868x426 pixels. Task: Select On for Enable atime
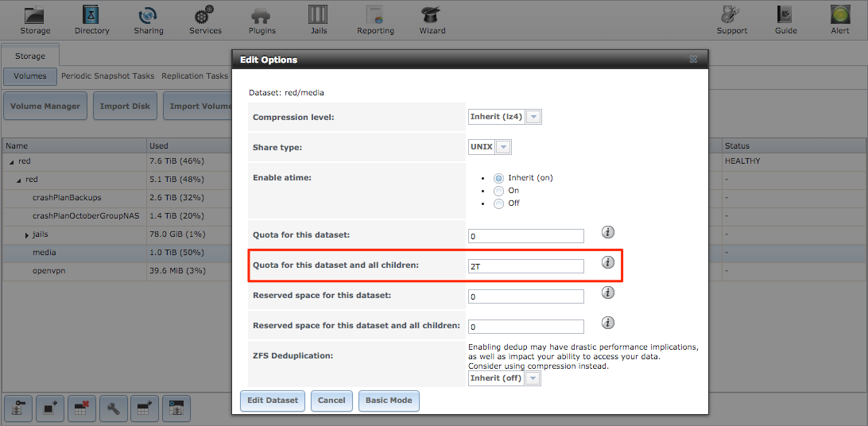[x=498, y=191]
